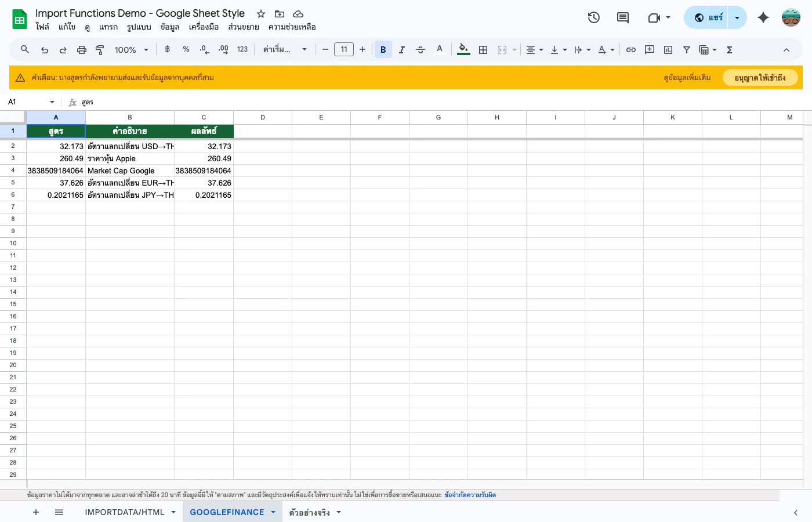Open the font dropdown
The image size is (812, 522).
point(284,49)
